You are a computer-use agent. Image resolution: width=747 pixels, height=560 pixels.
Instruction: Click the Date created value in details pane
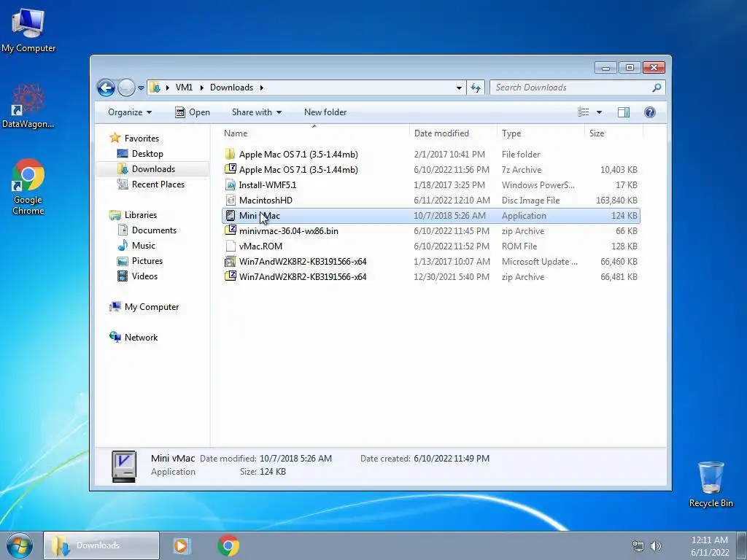click(x=451, y=459)
